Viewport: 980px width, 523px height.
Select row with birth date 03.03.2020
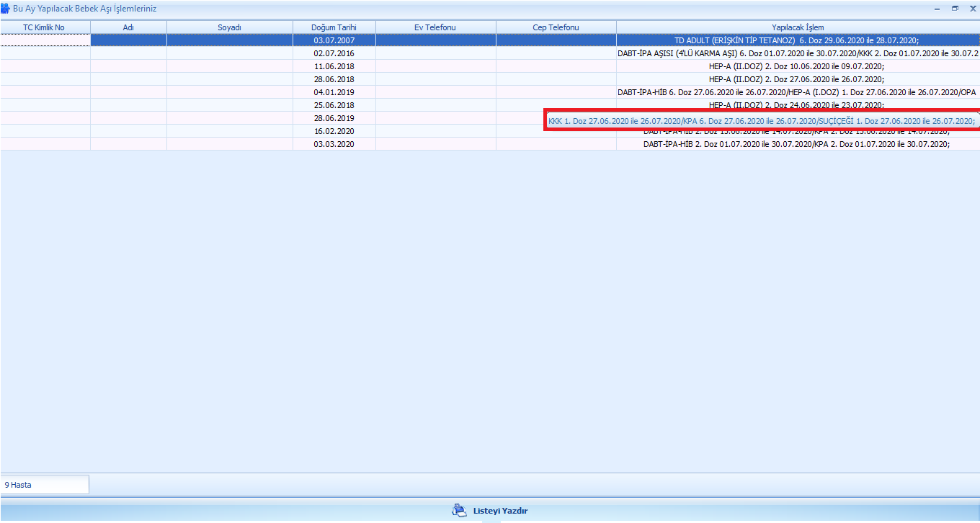[334, 144]
